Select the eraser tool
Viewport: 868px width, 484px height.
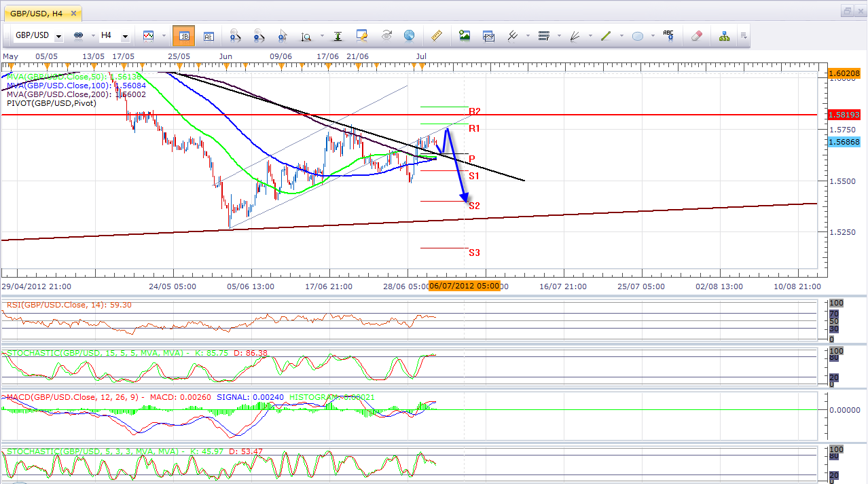coord(696,35)
